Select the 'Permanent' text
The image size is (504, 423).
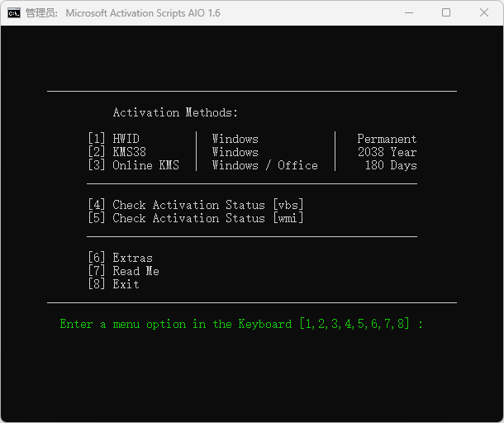point(387,139)
